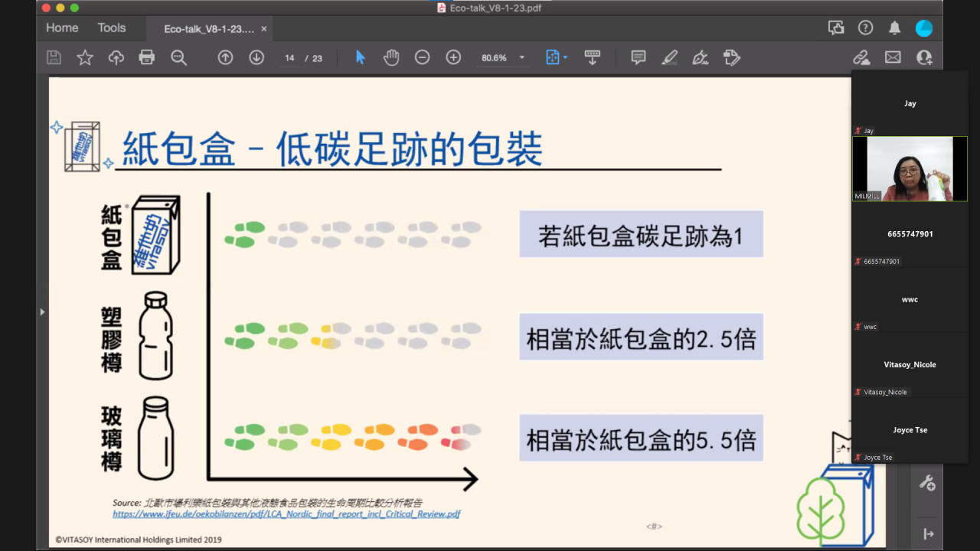
Task: Add a sticky note comment
Action: pos(639,57)
